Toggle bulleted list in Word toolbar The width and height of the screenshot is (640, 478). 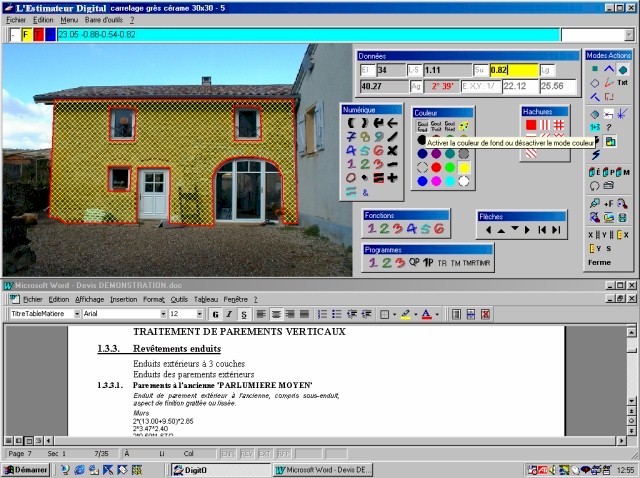[x=336, y=314]
